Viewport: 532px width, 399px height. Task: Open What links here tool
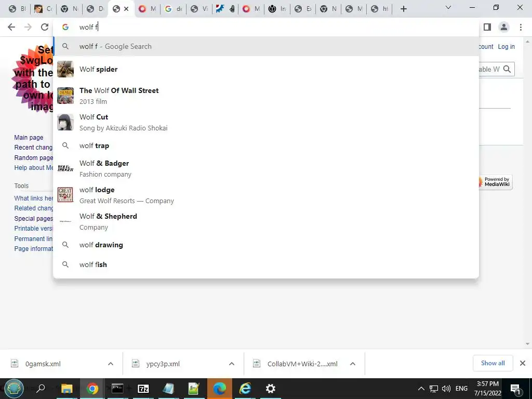[34, 198]
